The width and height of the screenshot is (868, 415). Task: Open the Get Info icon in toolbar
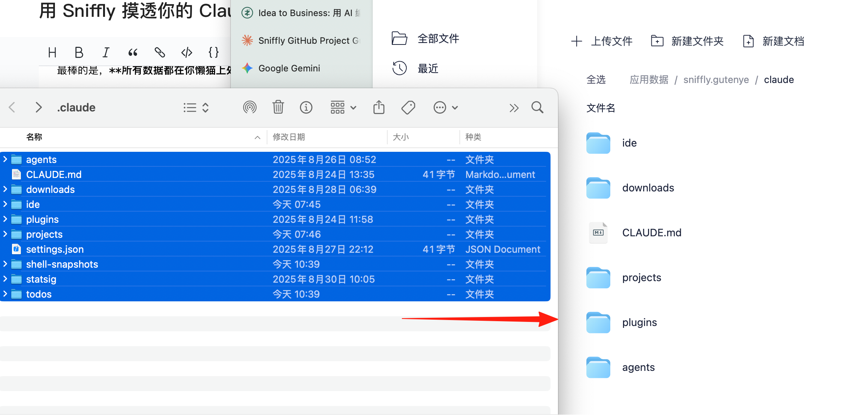pyautogui.click(x=306, y=108)
